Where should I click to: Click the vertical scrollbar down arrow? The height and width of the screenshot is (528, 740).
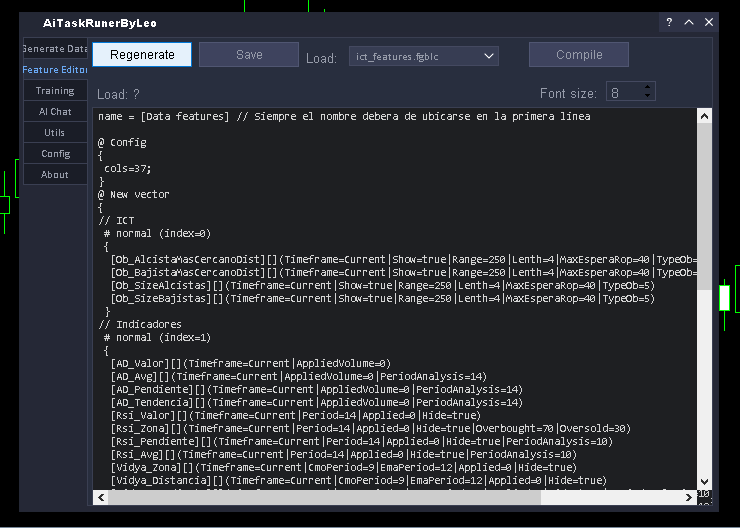click(704, 481)
